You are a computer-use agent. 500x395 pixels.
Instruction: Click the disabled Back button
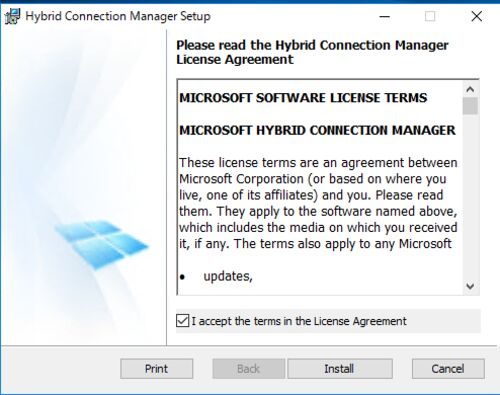click(x=249, y=369)
